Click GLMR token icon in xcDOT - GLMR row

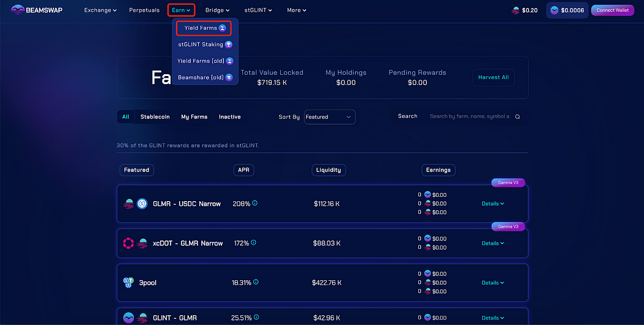142,243
